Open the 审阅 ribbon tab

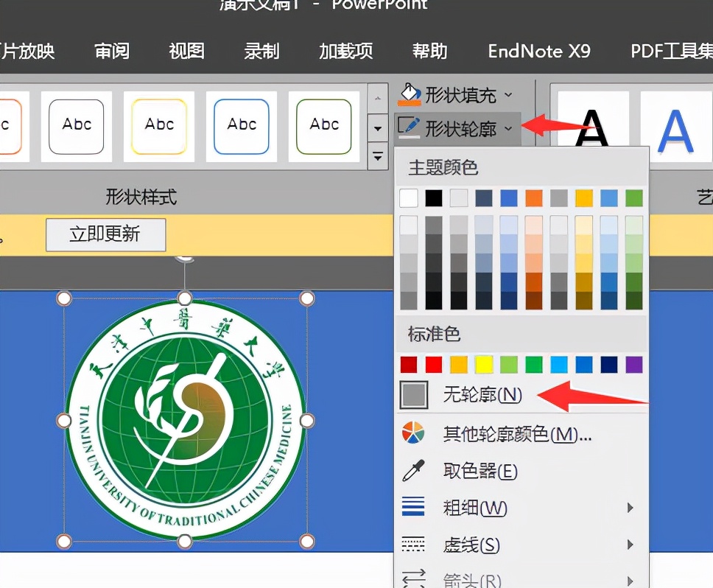coord(112,52)
